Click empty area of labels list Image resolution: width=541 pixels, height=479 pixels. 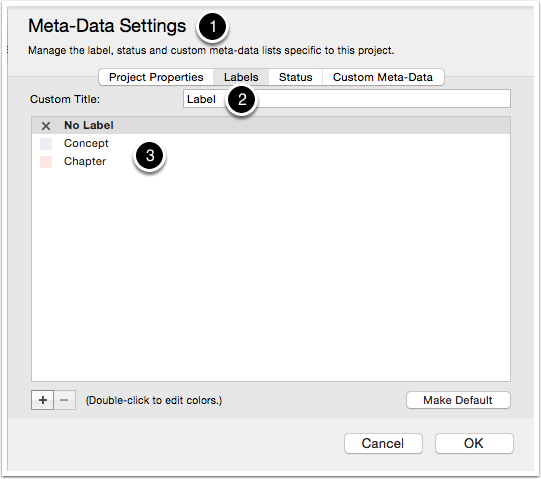(x=271, y=276)
